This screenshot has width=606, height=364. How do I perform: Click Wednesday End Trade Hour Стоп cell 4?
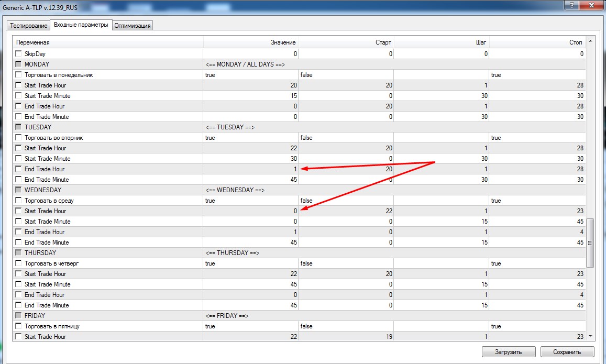click(537, 232)
